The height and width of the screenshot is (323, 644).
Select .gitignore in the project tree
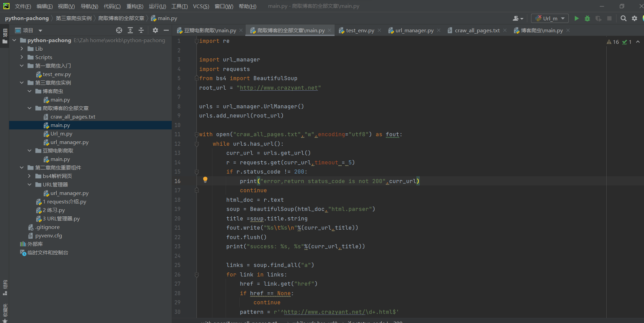point(48,227)
